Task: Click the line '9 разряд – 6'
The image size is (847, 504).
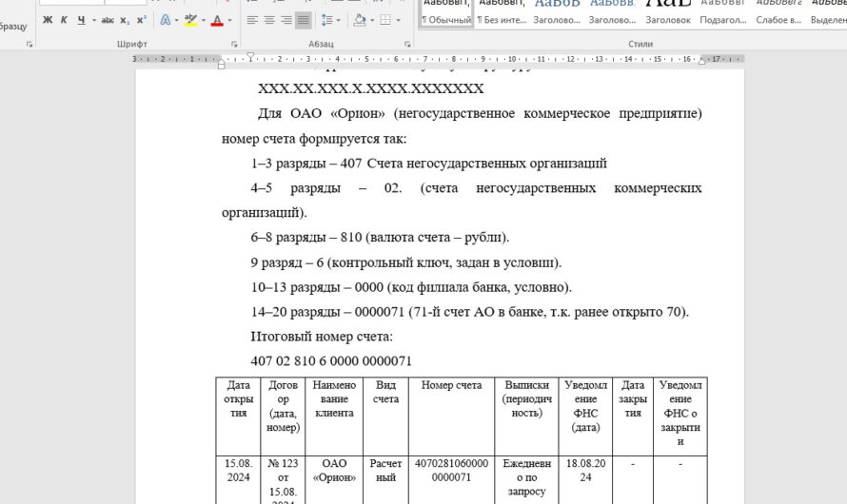Action: click(x=406, y=262)
